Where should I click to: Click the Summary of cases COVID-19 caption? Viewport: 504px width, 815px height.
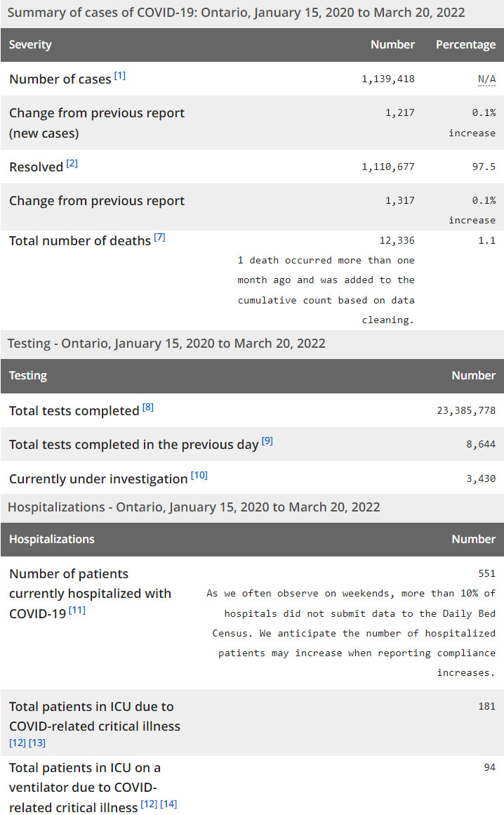tap(236, 13)
